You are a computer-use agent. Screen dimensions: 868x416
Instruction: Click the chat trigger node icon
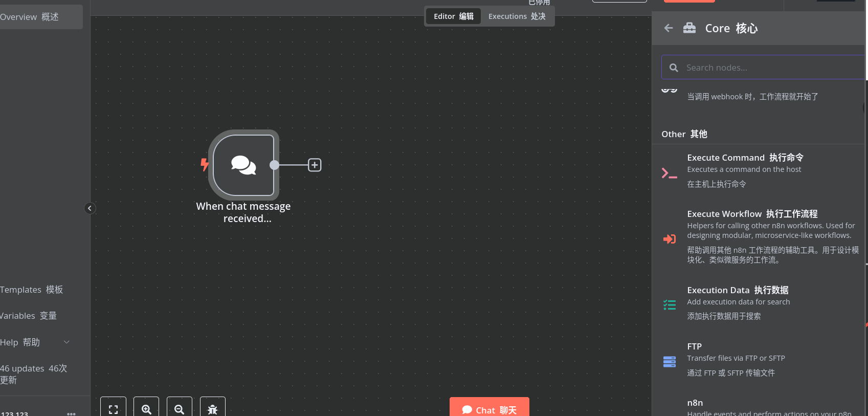(x=243, y=165)
